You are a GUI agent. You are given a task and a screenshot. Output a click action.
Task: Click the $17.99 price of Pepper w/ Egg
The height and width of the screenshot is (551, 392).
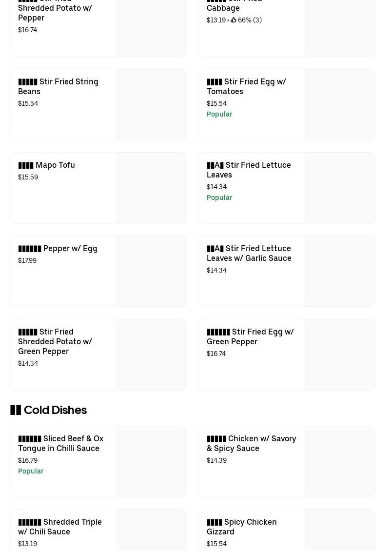pyautogui.click(x=27, y=260)
